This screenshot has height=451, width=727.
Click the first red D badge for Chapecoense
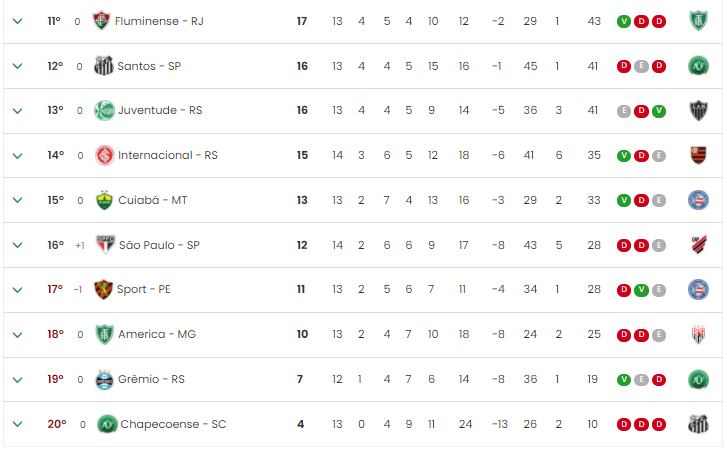click(x=624, y=424)
